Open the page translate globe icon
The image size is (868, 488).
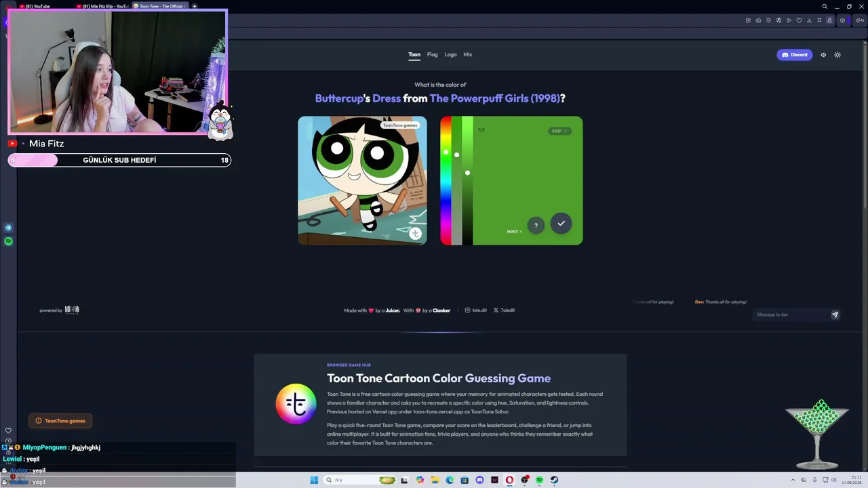tap(778, 20)
